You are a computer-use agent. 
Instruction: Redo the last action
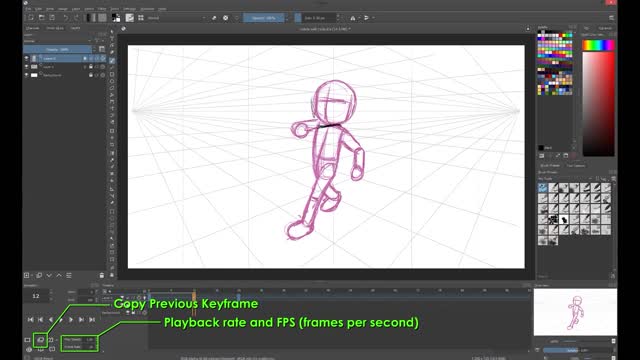point(76,18)
